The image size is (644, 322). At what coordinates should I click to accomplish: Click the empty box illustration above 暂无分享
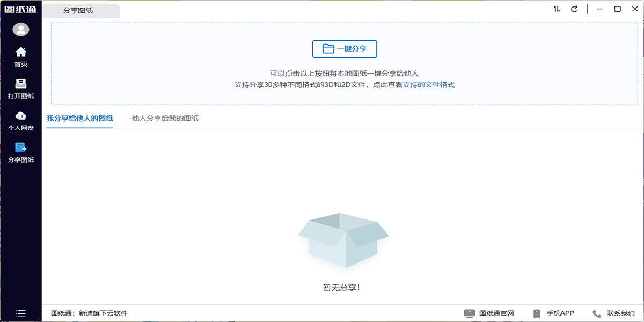tap(343, 241)
